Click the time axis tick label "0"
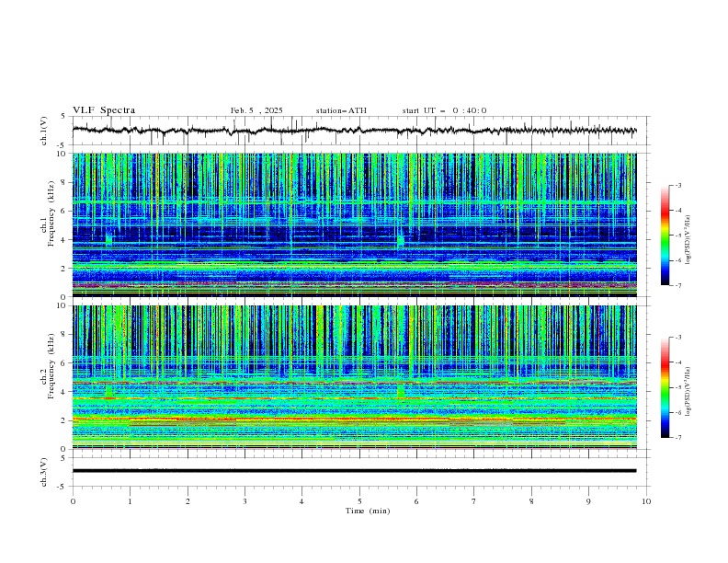This screenshot has width=728, height=563. [x=73, y=501]
